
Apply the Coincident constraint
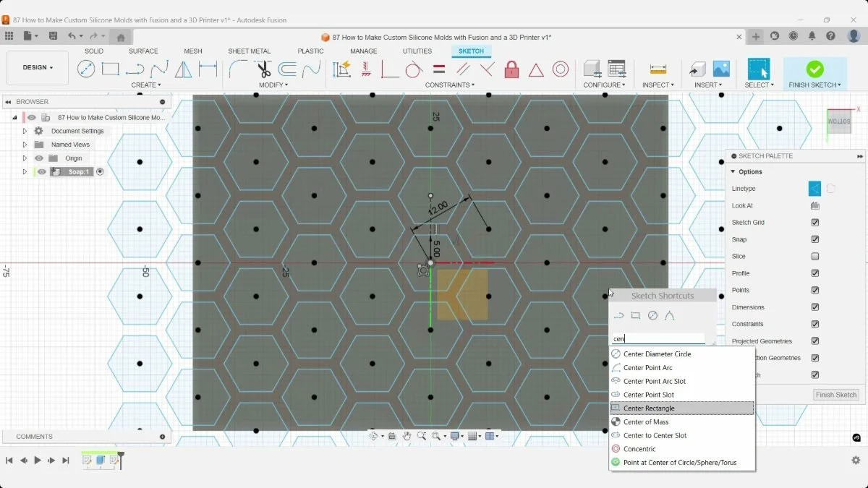390,69
